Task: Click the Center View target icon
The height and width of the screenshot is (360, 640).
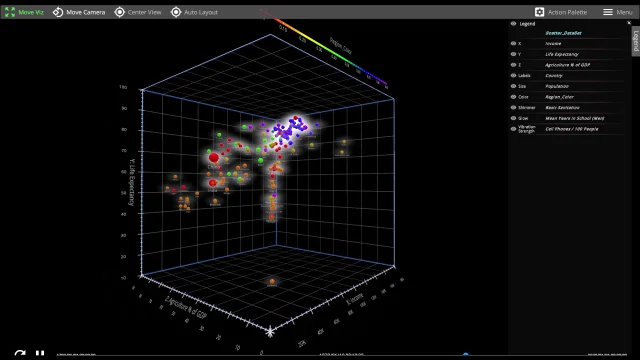Action: 120,12
